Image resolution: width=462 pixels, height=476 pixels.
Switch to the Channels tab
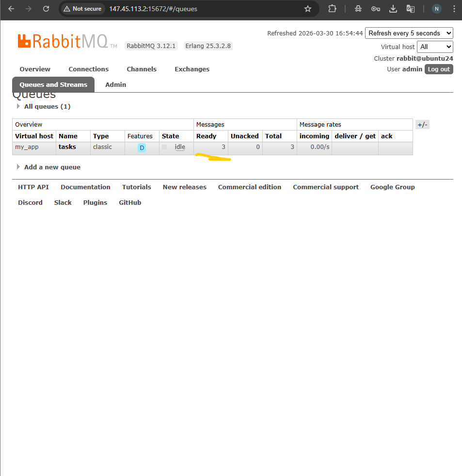pos(142,69)
